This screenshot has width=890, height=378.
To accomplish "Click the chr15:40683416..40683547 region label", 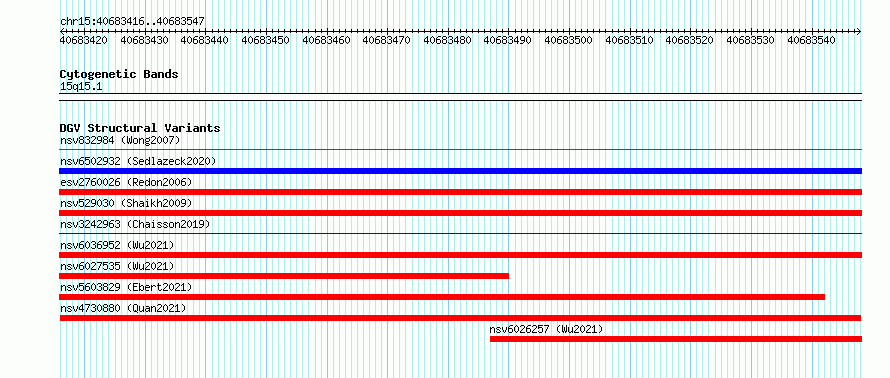I will (132, 21).
